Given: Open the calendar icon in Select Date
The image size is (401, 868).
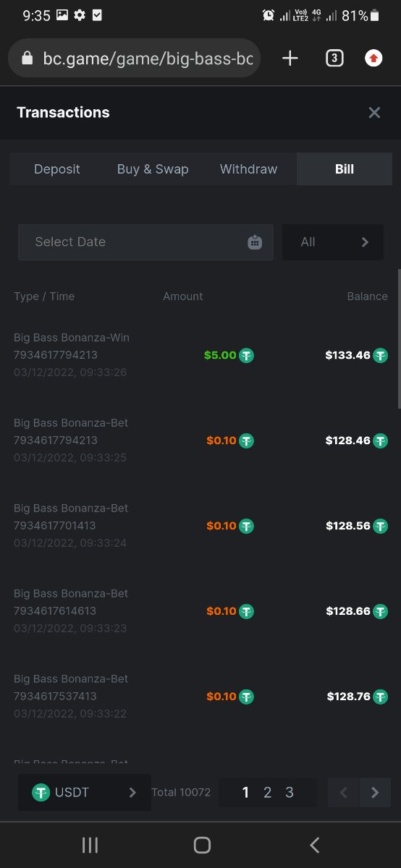Looking at the screenshot, I should (x=255, y=242).
